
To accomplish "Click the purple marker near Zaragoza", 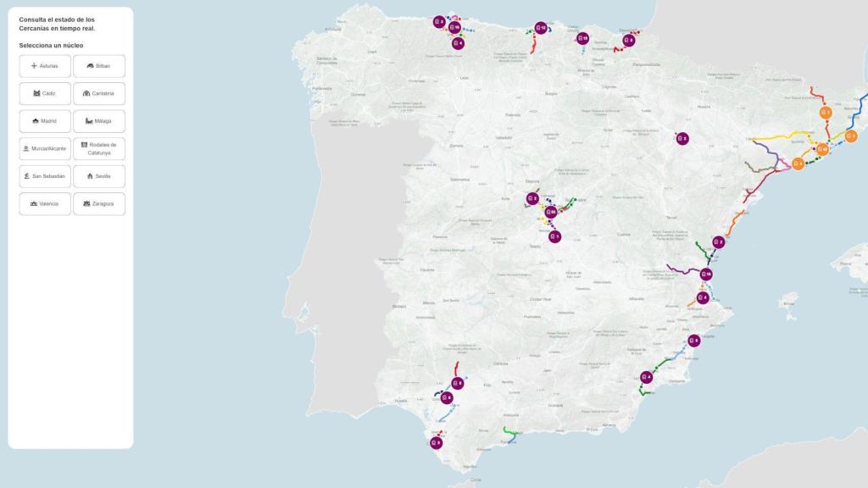I will (x=682, y=140).
